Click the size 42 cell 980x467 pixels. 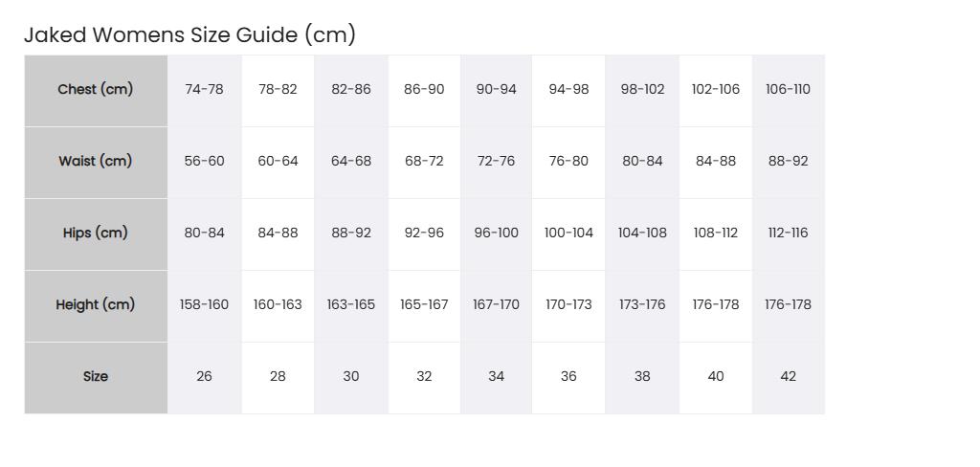coord(789,378)
